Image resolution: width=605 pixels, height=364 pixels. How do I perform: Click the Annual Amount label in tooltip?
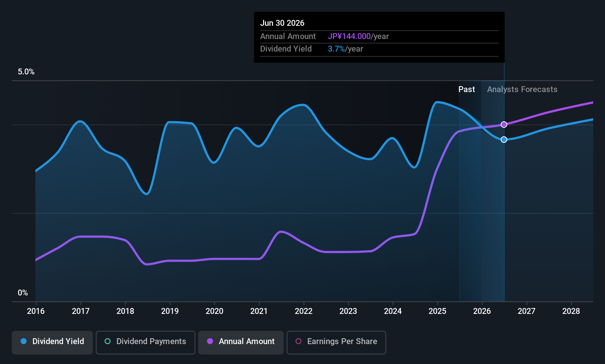288,36
